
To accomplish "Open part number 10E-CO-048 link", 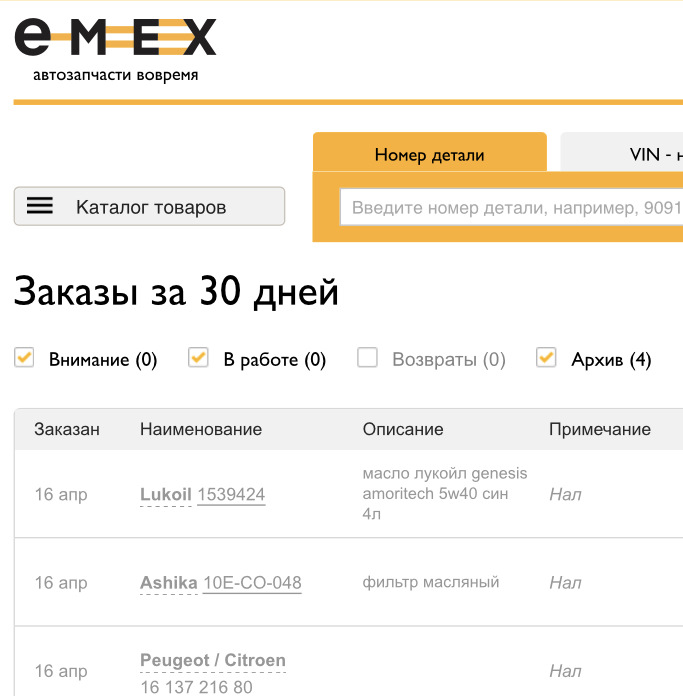I will [252, 583].
